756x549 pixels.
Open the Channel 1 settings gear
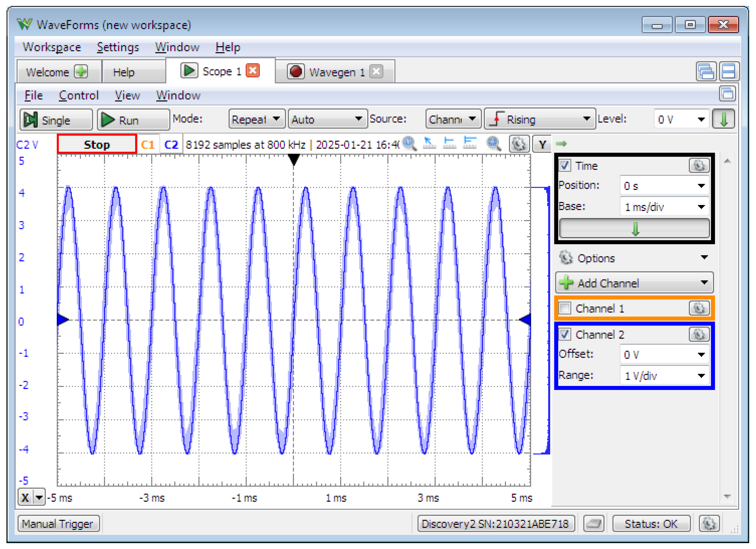pyautogui.click(x=699, y=308)
